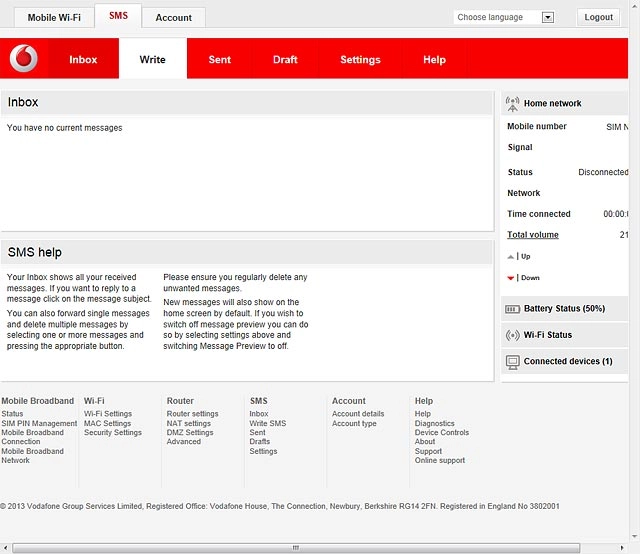Viewport: 640px width, 554px height.
Task: Click the horizontal scrollbar thumb
Action: click(x=296, y=548)
